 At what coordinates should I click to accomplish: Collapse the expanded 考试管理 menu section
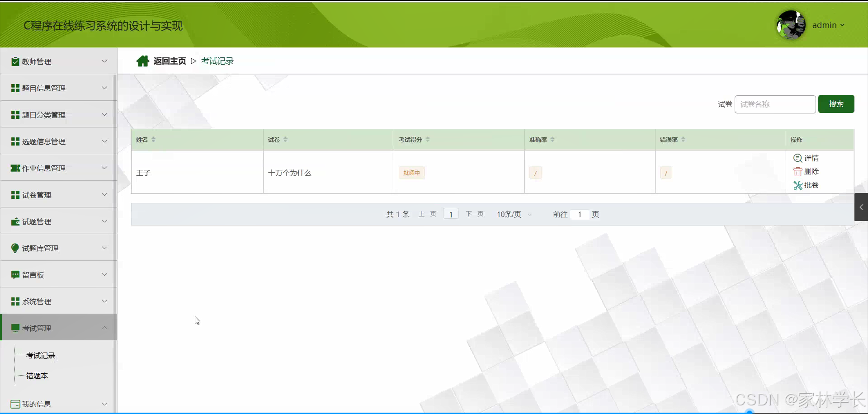pyautogui.click(x=104, y=328)
